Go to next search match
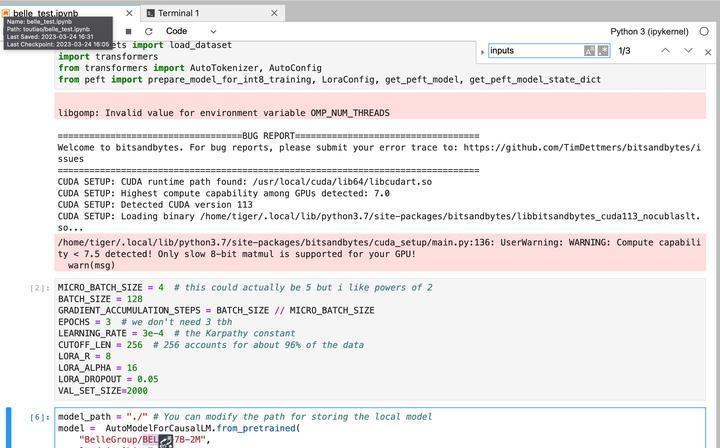The width and height of the screenshot is (720, 448). click(688, 50)
